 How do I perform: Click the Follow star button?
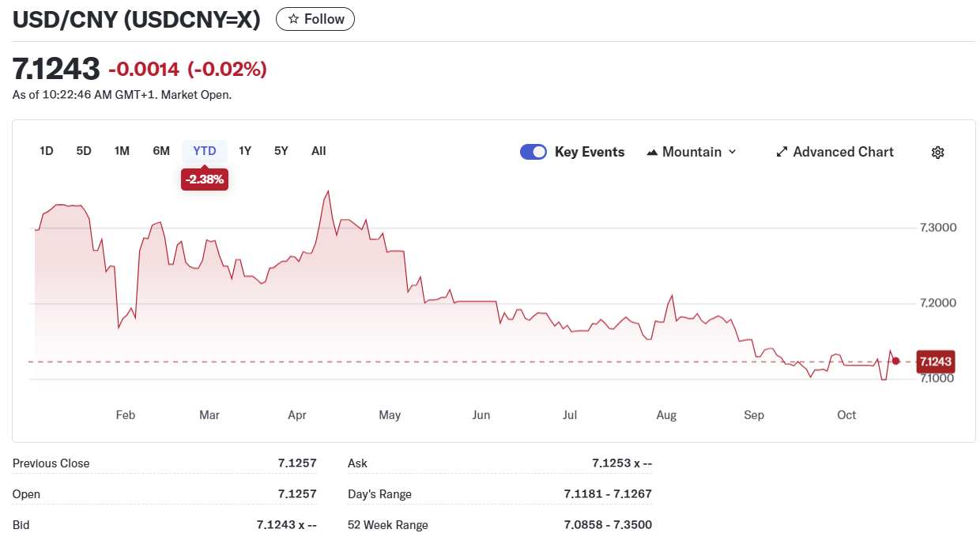point(315,19)
